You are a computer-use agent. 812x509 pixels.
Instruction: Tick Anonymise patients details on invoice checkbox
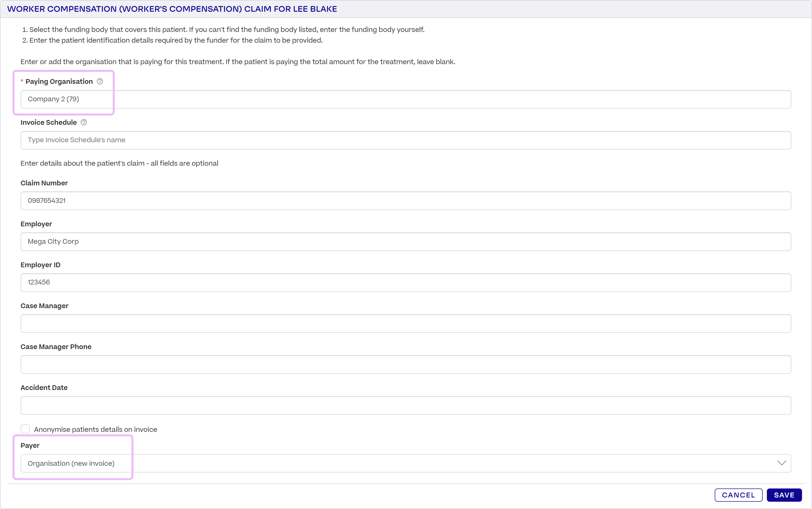coord(25,429)
